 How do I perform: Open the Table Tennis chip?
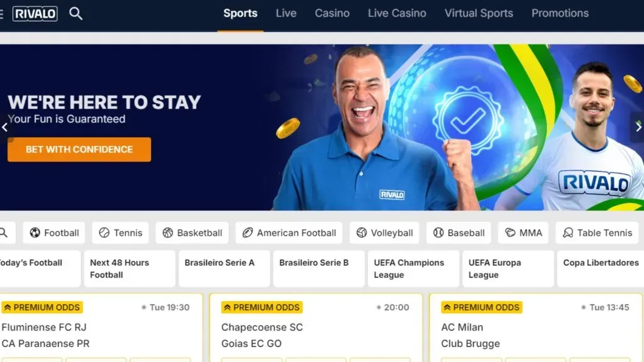coord(597,233)
